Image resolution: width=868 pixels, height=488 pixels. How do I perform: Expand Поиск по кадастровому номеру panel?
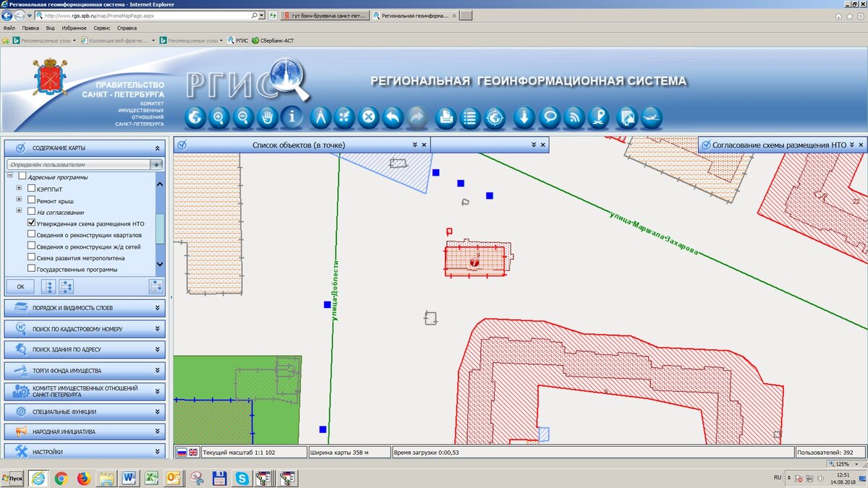point(85,328)
